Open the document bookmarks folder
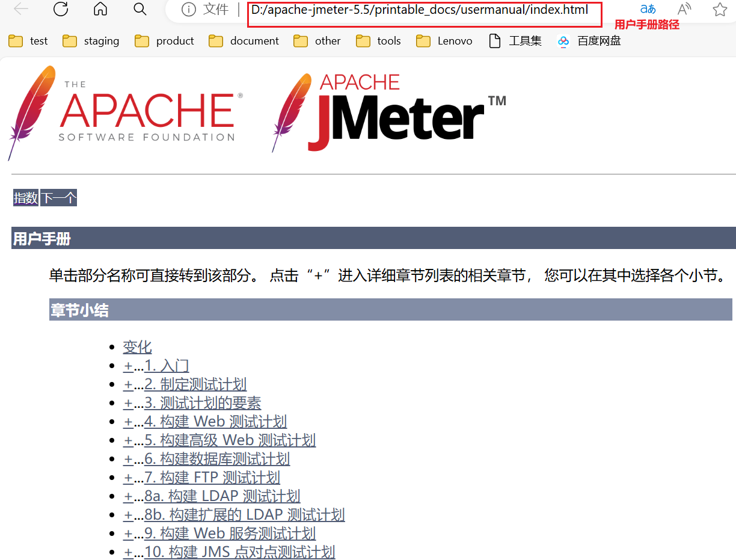 coord(244,41)
